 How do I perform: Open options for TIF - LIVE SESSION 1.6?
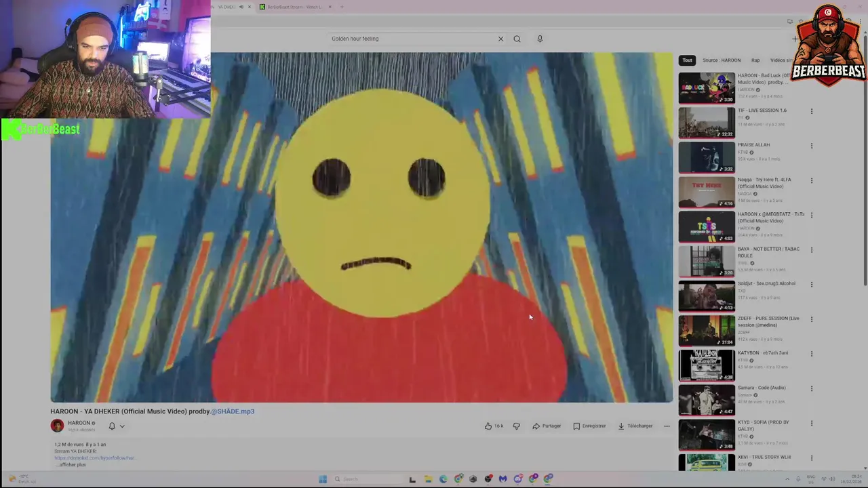(811, 111)
